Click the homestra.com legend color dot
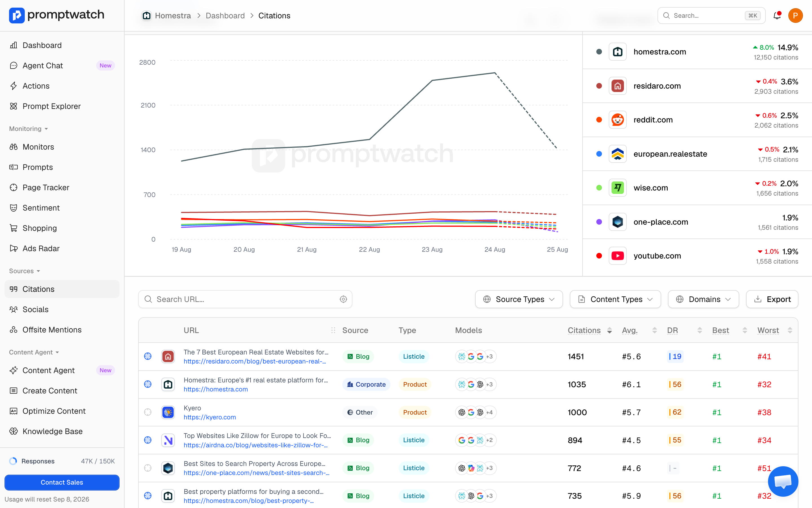 coord(599,52)
